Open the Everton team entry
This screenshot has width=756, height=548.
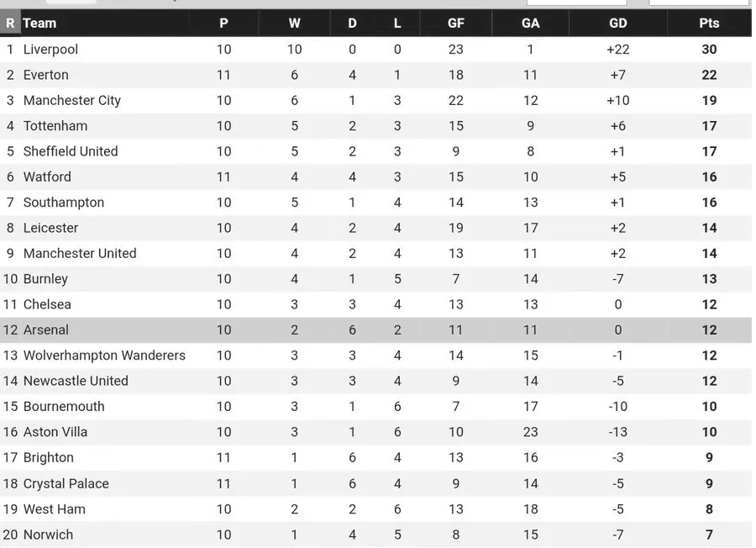[46, 75]
